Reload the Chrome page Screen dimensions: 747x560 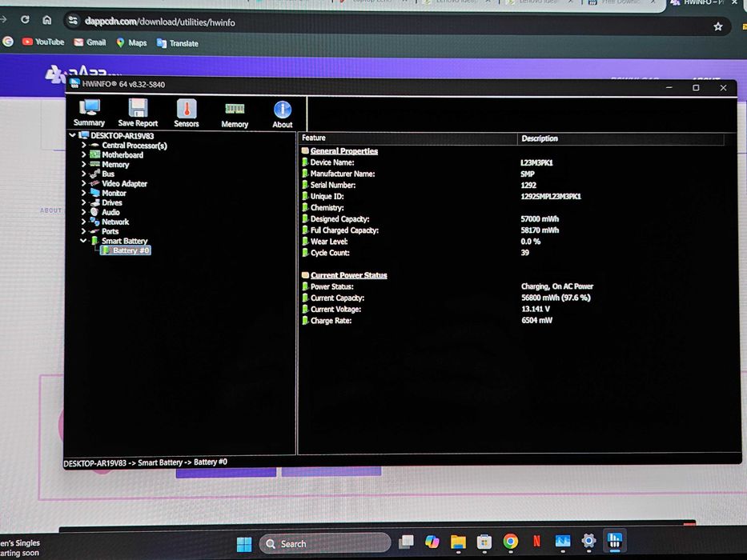pyautogui.click(x=25, y=19)
